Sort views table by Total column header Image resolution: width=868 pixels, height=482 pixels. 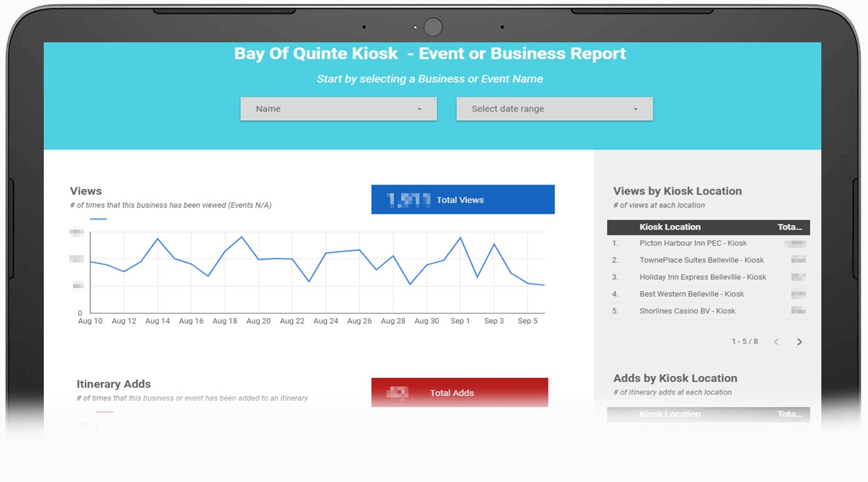tap(789, 227)
